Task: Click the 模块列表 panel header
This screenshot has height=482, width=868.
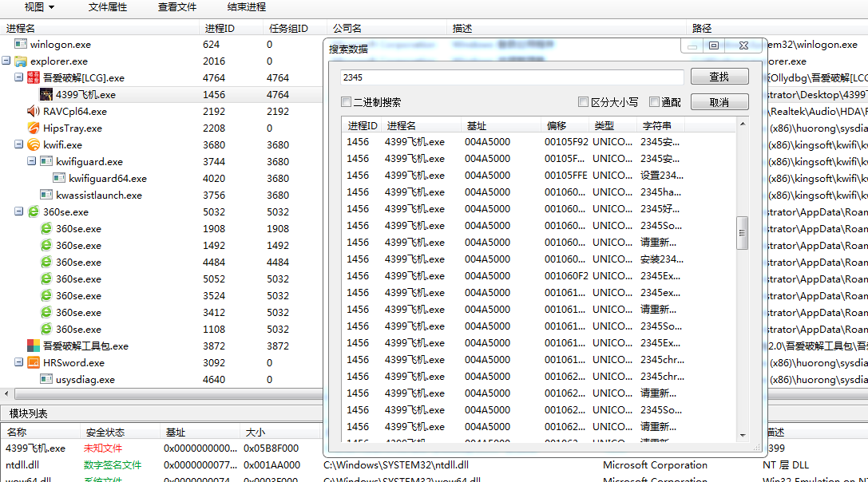Action: tap(28, 413)
